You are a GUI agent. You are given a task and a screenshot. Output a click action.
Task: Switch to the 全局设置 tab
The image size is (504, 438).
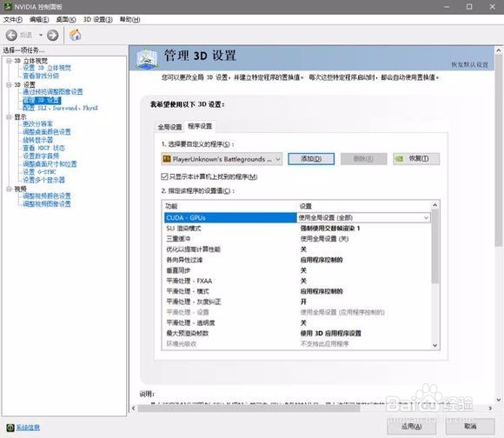169,127
